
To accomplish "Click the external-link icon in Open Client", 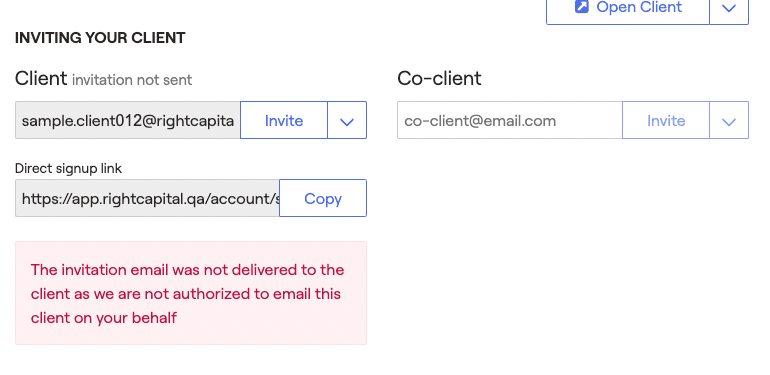I will tap(581, 6).
